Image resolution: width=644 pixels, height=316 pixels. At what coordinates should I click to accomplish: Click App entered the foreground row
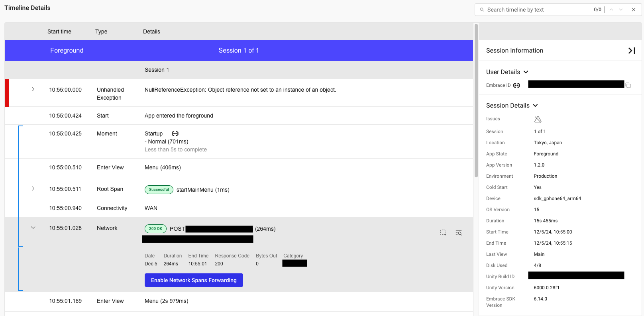(239, 116)
